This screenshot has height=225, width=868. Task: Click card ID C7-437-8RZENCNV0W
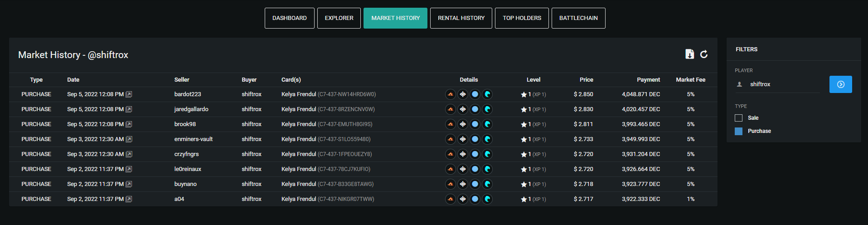click(346, 109)
